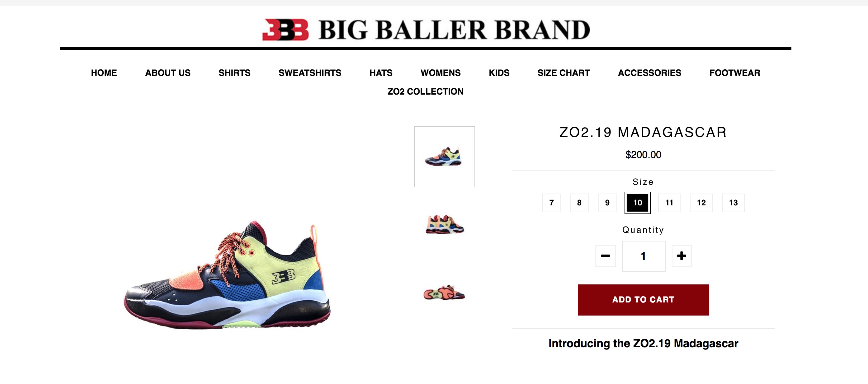Select the first shoe side-view thumbnail
Viewport: 868px width, 384px height.
point(444,157)
